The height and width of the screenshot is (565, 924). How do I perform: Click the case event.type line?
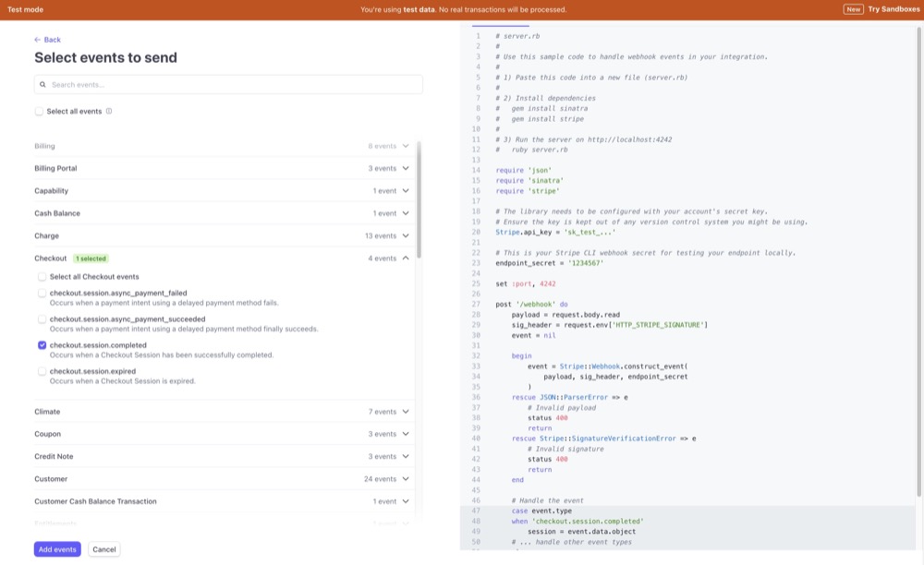(x=541, y=511)
